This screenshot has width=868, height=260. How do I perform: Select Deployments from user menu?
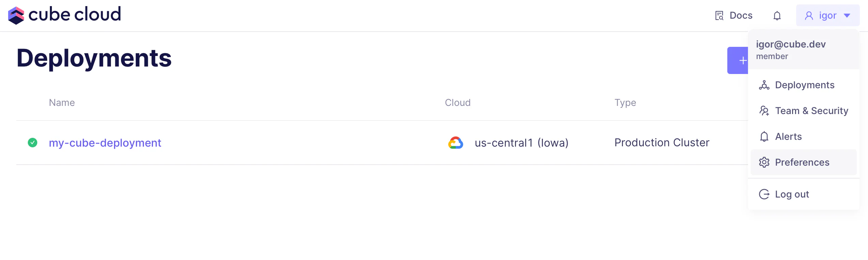[804, 85]
